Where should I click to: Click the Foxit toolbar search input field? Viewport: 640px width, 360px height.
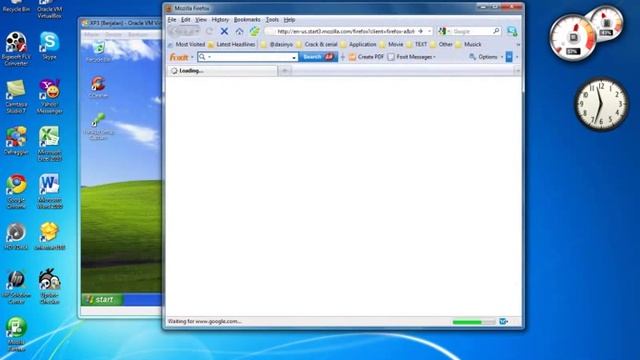coord(249,57)
